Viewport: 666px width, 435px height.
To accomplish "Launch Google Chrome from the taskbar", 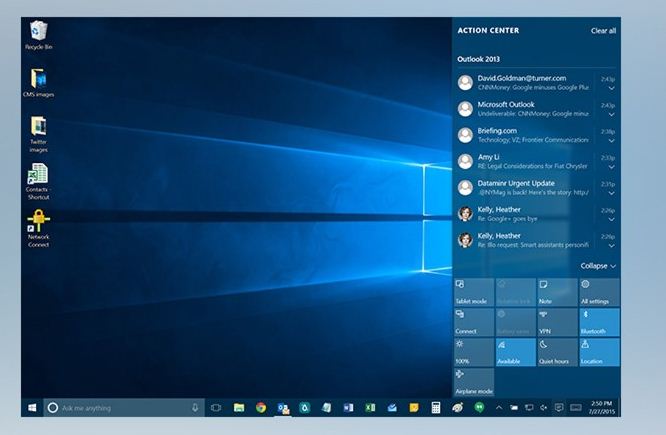I will tap(261, 408).
